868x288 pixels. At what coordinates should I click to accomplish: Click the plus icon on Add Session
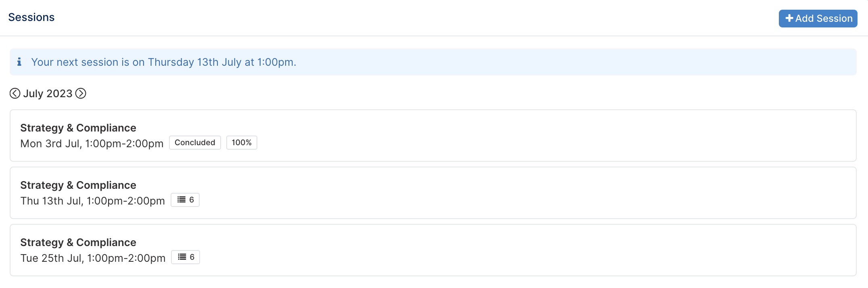coord(789,19)
